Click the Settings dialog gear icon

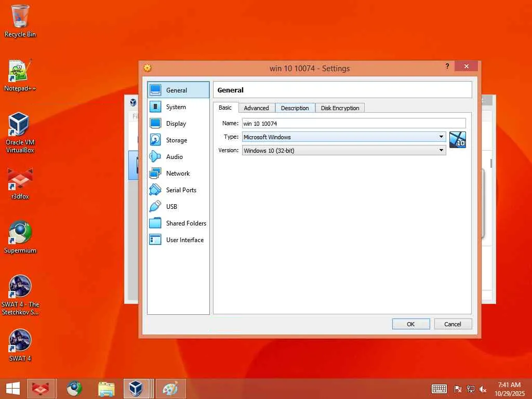[147, 68]
